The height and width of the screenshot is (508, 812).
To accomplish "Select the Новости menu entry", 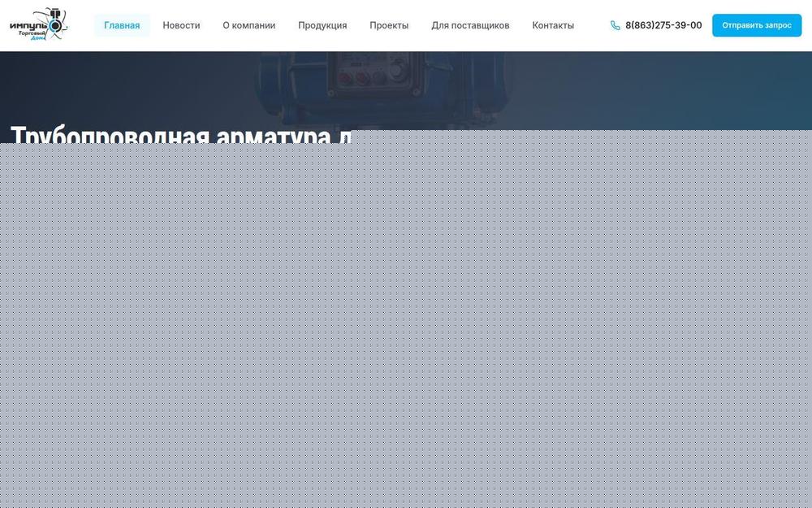I will (x=181, y=25).
